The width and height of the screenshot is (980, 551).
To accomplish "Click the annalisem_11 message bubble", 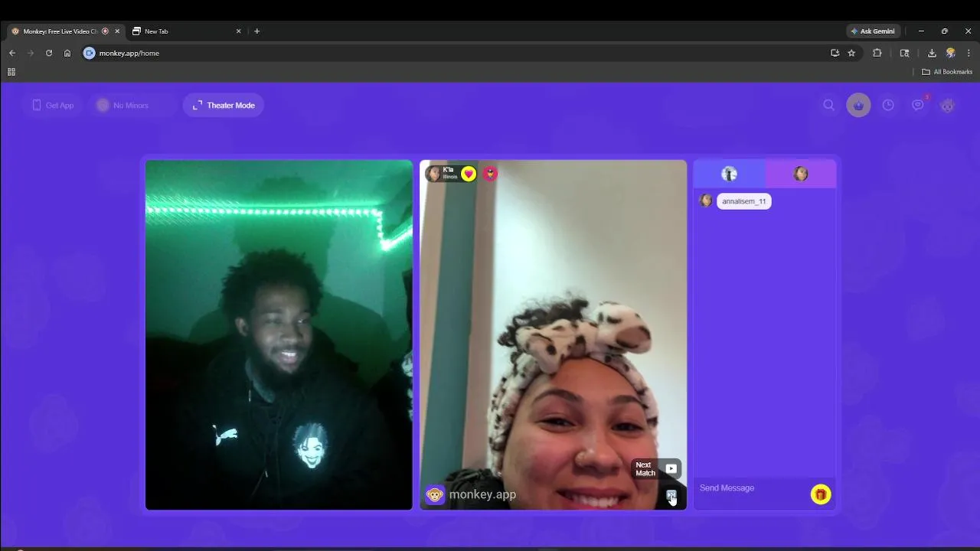I will (x=744, y=201).
